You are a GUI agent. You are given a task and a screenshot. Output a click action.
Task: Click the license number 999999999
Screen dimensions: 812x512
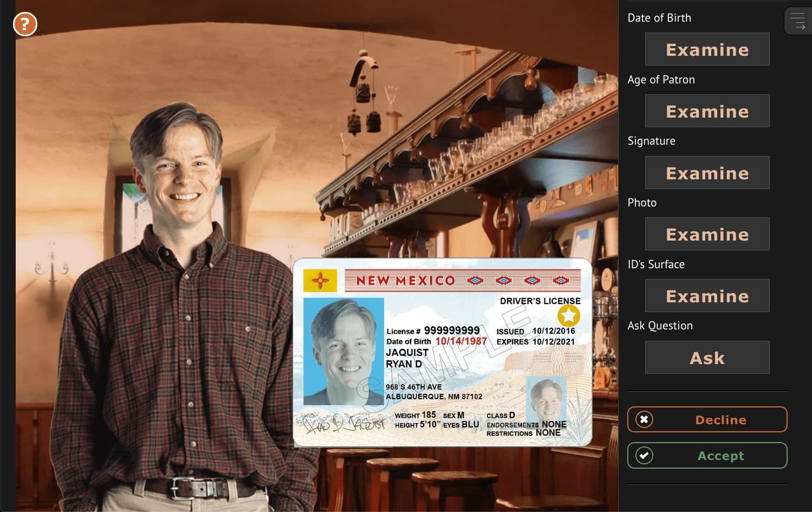coord(451,330)
